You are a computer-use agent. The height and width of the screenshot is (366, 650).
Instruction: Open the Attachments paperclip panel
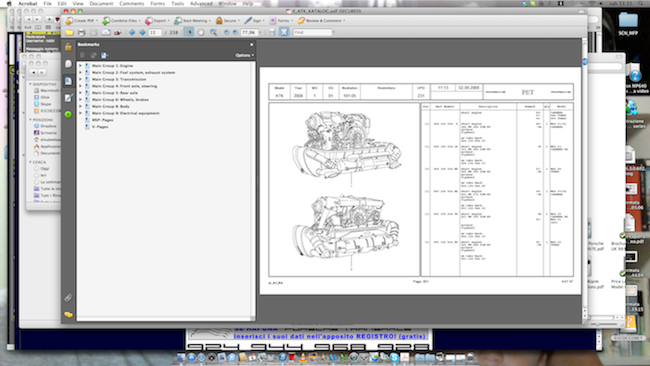(x=68, y=297)
